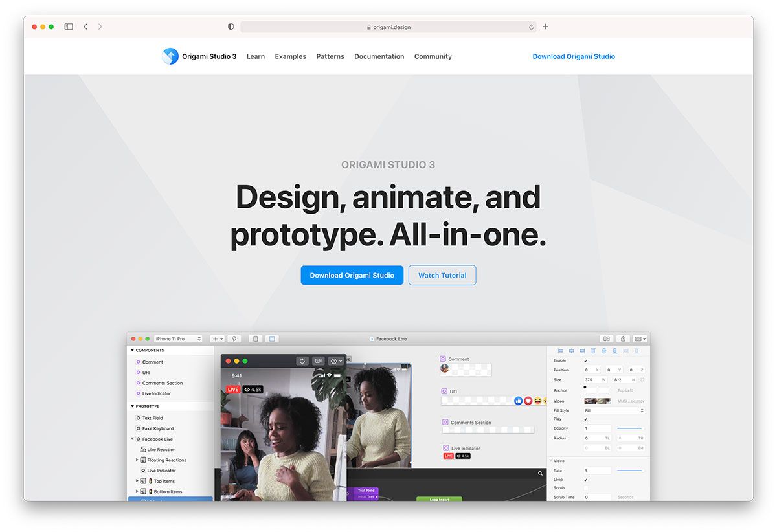Open the Learn menu item
The image size is (777, 532).
click(x=256, y=56)
